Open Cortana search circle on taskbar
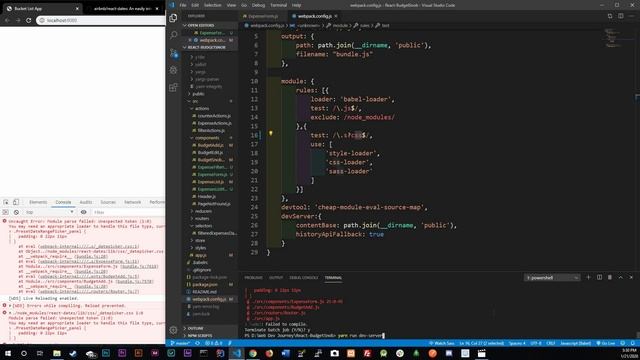Viewport: 640px width, 360px height. [x=24, y=353]
